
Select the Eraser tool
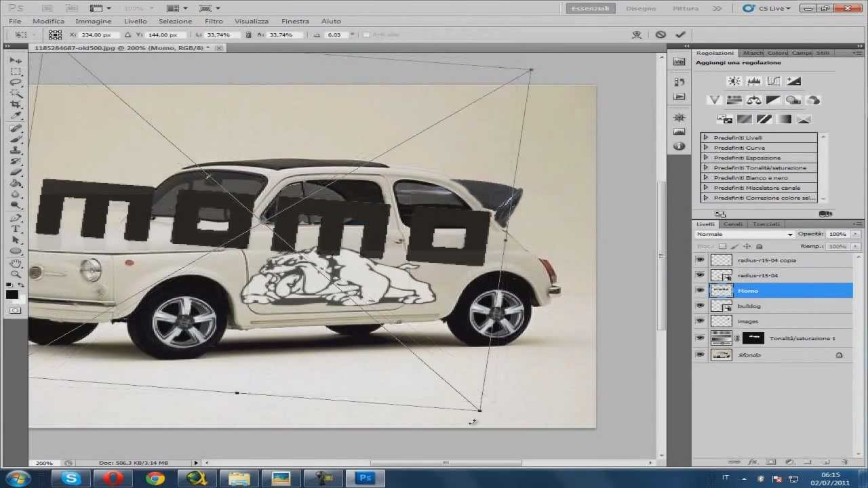click(x=15, y=172)
